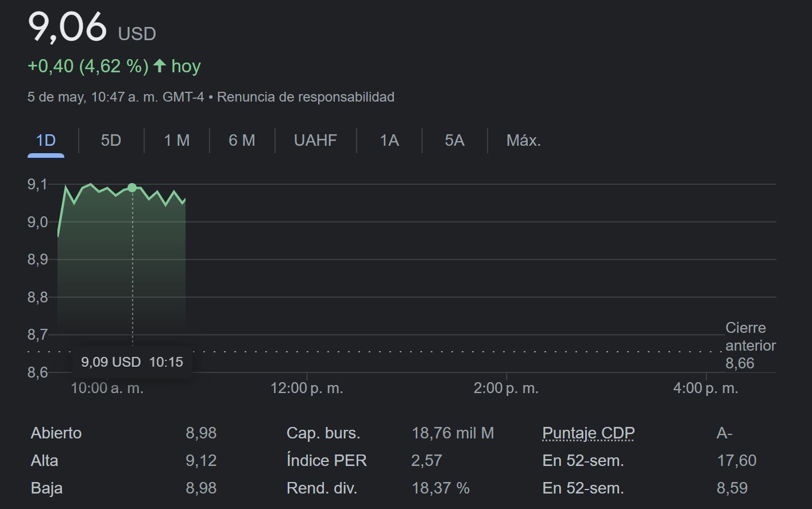The image size is (812, 509).
Task: Click the Cierre anterior 8,66 label
Action: click(x=750, y=345)
